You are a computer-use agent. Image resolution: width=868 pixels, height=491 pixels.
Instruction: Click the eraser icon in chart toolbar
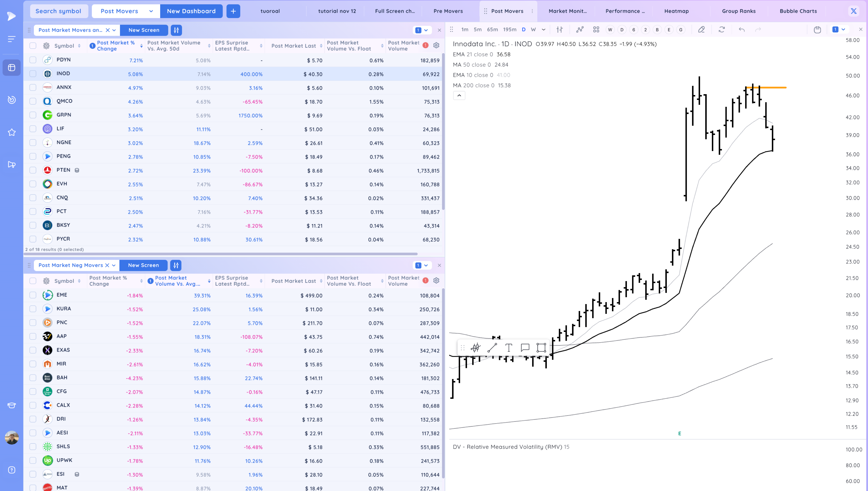click(701, 30)
